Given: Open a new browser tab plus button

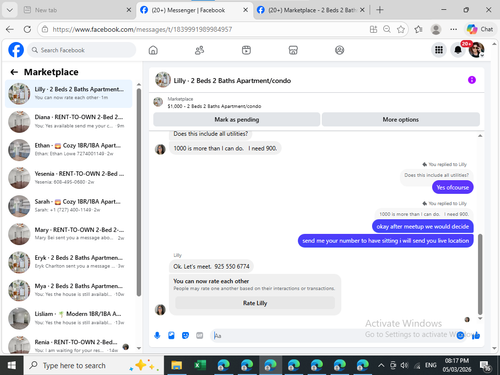Looking at the screenshot, I should click(379, 10).
